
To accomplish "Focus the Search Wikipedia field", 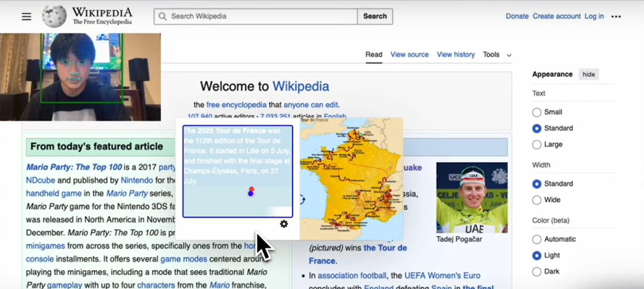I will click(x=256, y=16).
